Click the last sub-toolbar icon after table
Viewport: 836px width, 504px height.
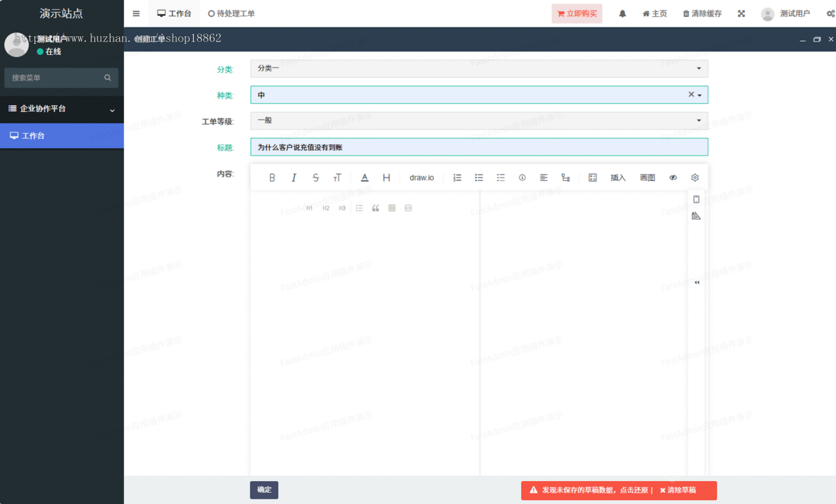tap(408, 208)
